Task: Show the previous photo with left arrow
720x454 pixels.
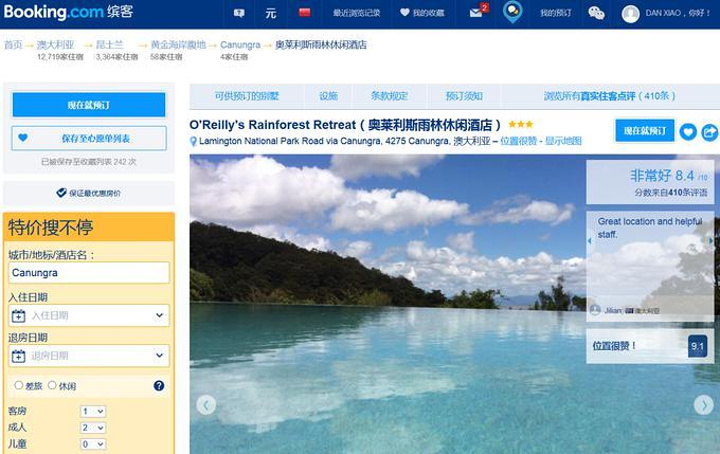Action: 206,405
